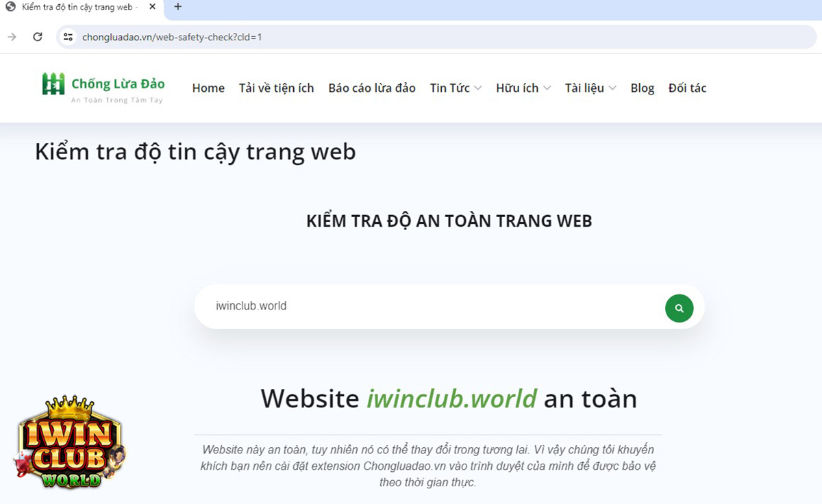Go forward with the browser arrow

click(x=12, y=37)
